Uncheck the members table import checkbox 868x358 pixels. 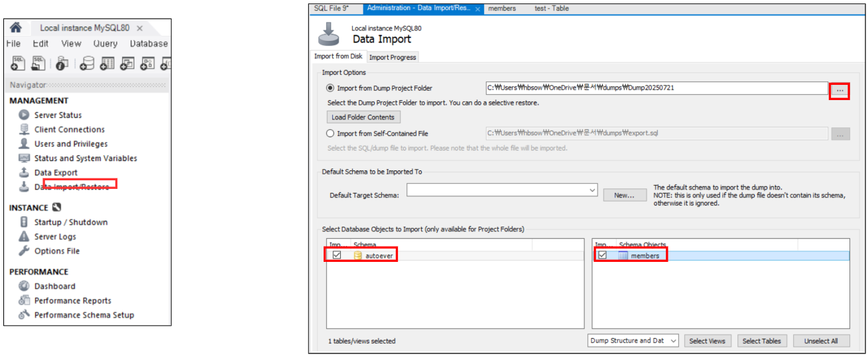(603, 255)
